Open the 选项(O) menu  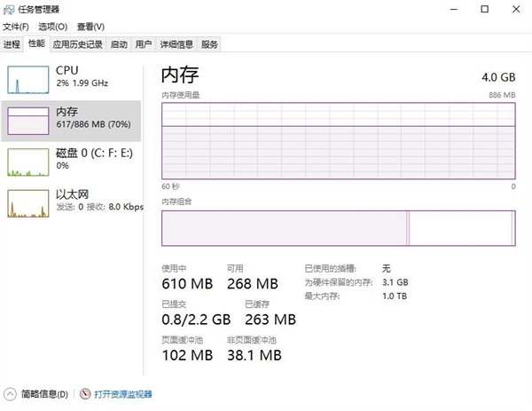click(x=52, y=27)
